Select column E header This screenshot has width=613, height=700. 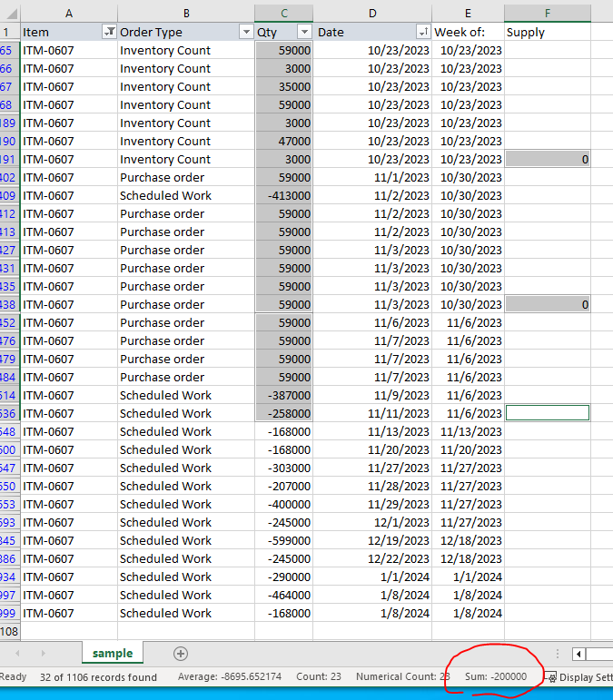pyautogui.click(x=468, y=14)
